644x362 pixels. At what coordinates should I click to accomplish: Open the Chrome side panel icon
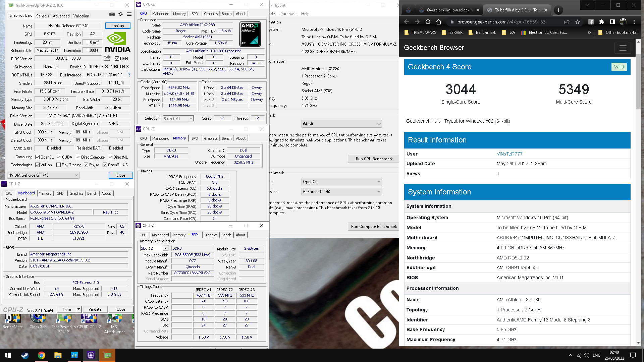pyautogui.click(x=612, y=22)
